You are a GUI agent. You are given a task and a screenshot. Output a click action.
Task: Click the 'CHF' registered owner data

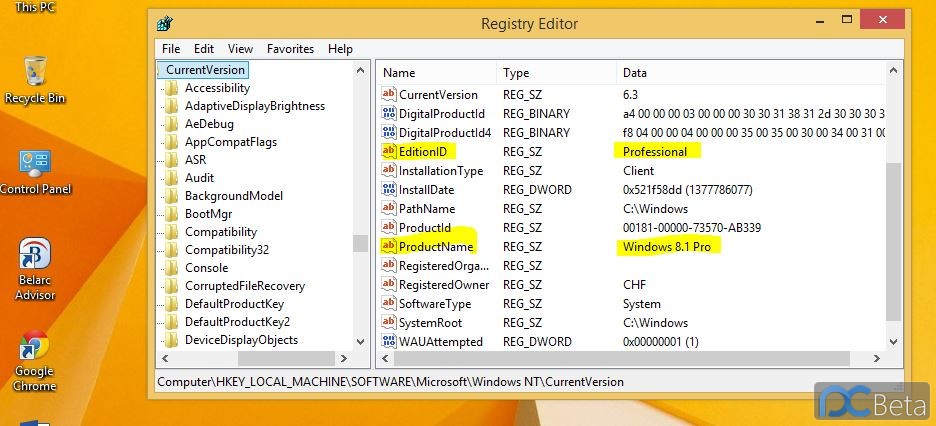[635, 285]
